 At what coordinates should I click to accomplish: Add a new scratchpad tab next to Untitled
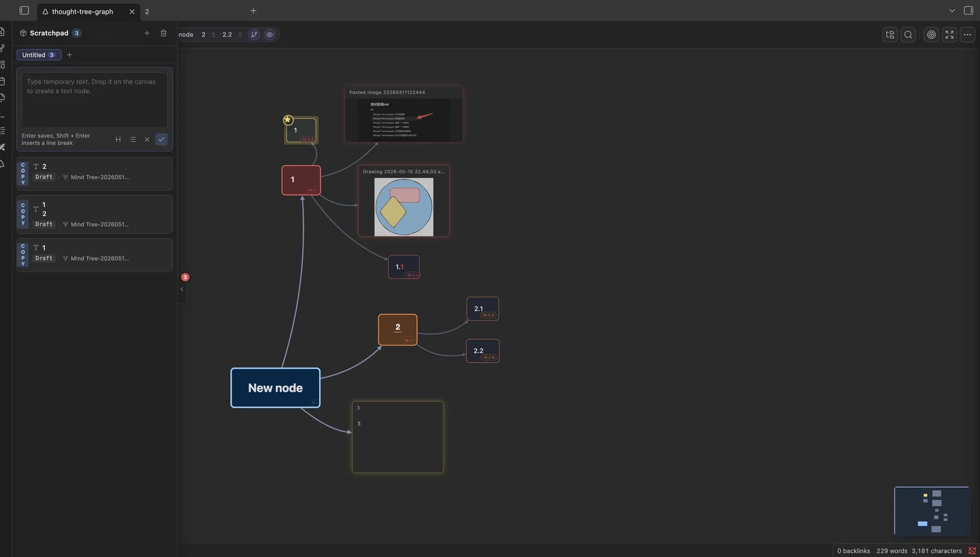[69, 55]
